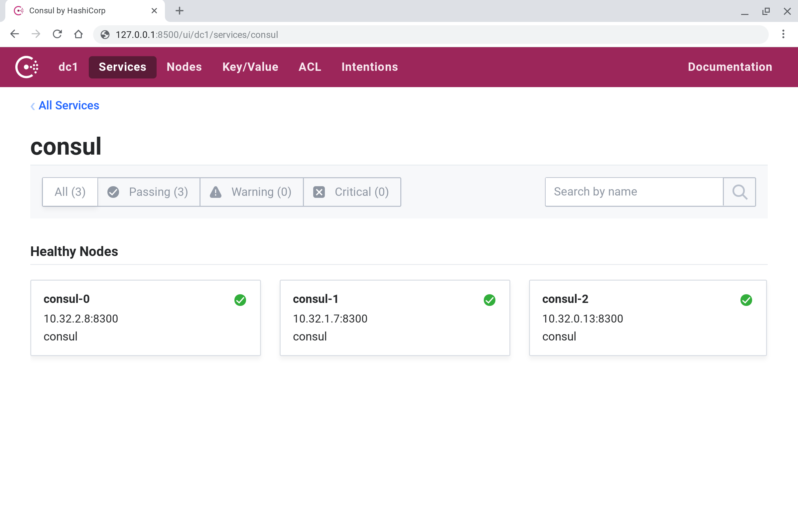Click the ACL menu item
The height and width of the screenshot is (532, 798).
[x=310, y=66]
